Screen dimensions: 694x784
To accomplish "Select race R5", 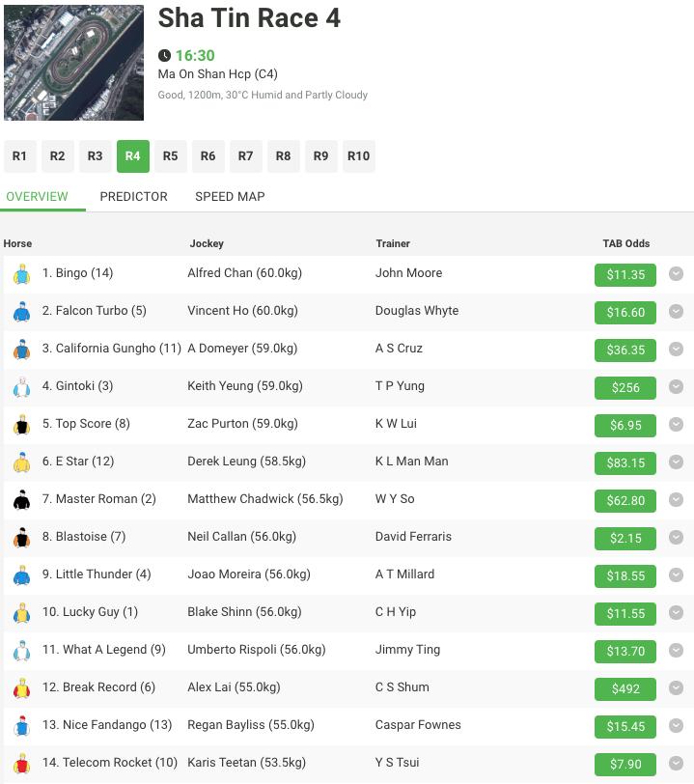I will pos(170,156).
